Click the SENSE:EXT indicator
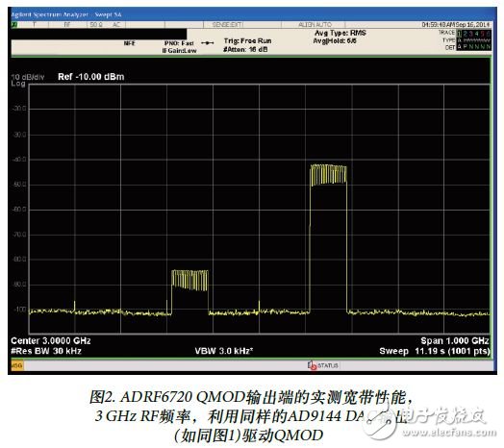 [x=228, y=25]
